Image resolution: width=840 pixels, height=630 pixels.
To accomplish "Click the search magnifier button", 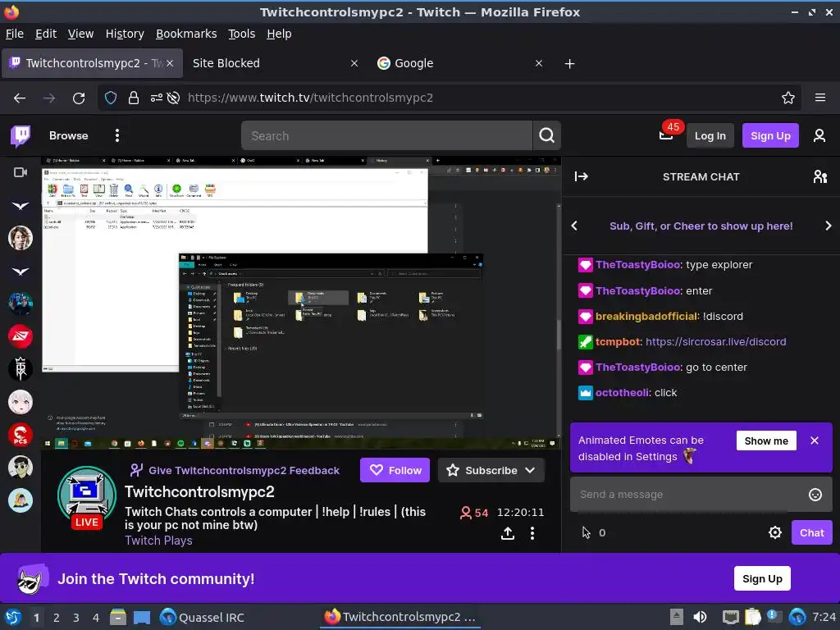I will [546, 135].
